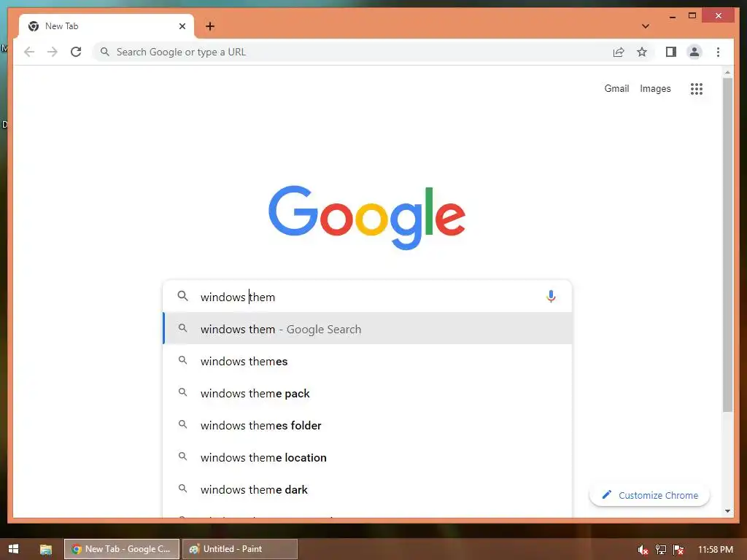
Task: Focus the address bar URL field
Action: tap(351, 52)
